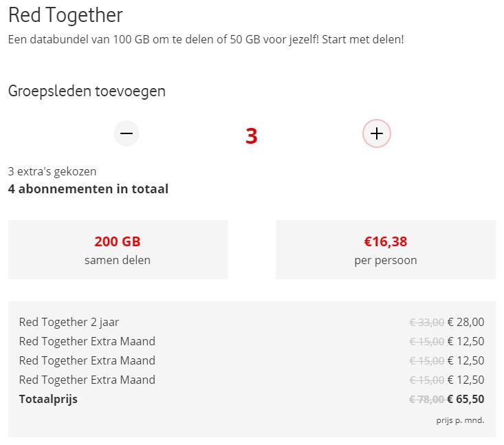Click the Red Together page heading
The width and height of the screenshot is (504, 445).
(x=65, y=14)
